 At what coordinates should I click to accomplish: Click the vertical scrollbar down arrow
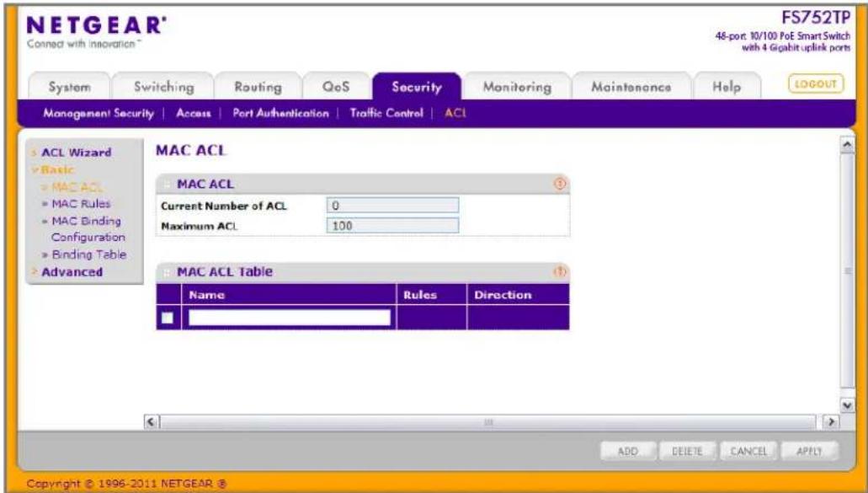click(847, 405)
